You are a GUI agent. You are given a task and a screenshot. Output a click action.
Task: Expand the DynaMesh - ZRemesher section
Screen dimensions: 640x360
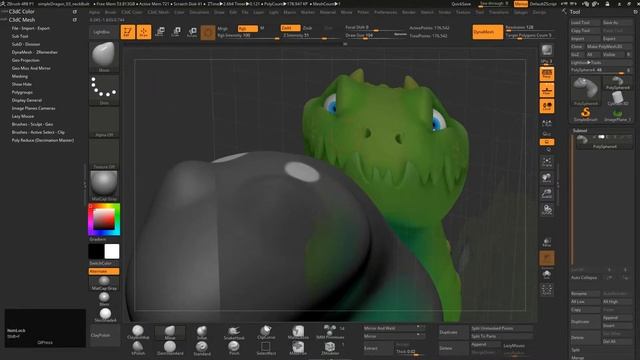pos(35,52)
